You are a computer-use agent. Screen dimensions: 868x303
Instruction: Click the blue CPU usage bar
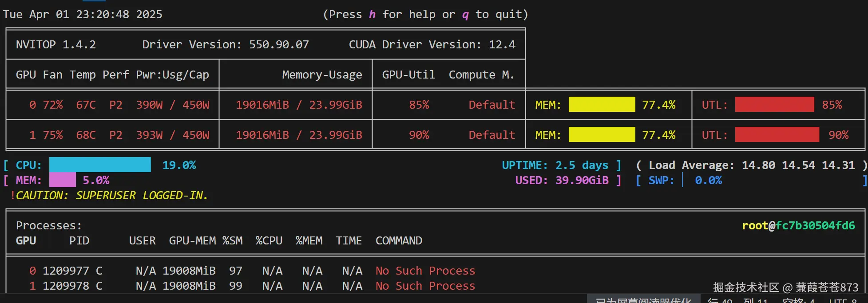coord(100,165)
